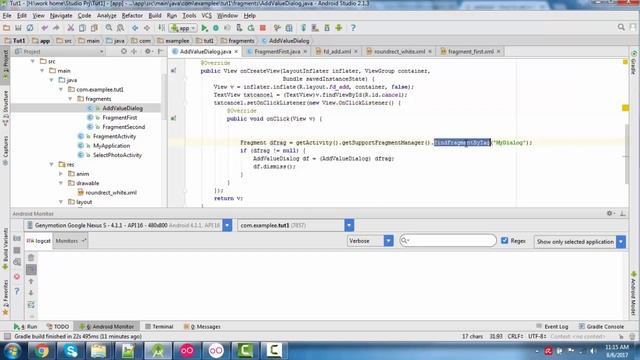Open the Messages tool window
The image size is (640, 360).
(x=202, y=327)
